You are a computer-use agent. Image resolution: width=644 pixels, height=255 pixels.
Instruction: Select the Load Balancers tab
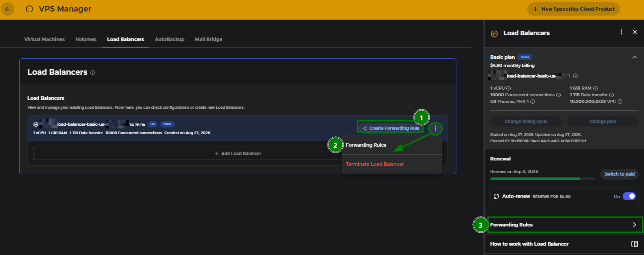click(126, 39)
